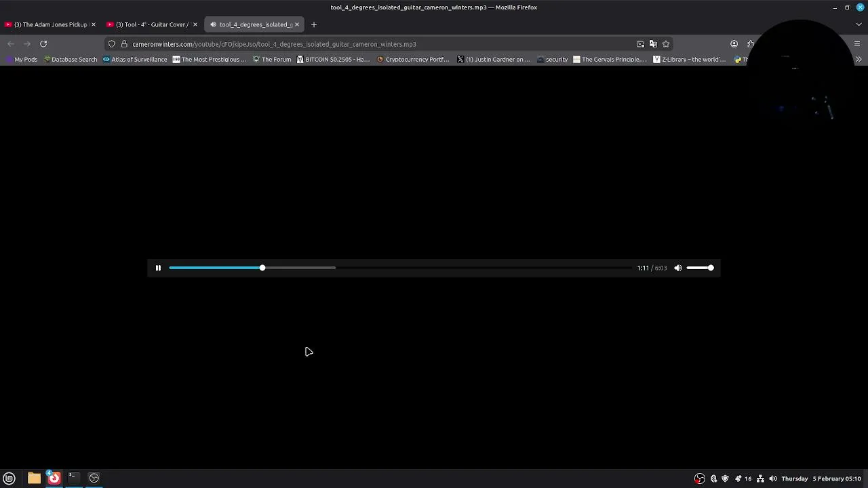Screen dimensions: 868x488
Task: Select the tool_4_degrees_isolated tab
Action: pyautogui.click(x=254, y=24)
